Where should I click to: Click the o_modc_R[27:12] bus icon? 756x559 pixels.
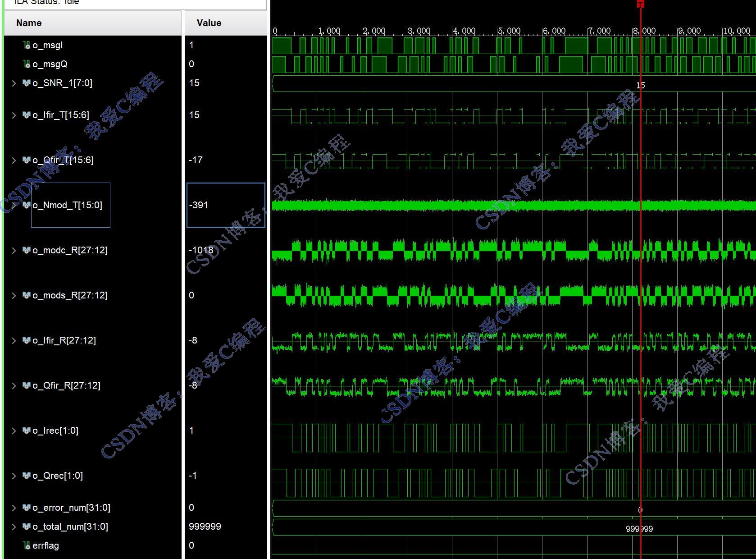click(x=27, y=250)
